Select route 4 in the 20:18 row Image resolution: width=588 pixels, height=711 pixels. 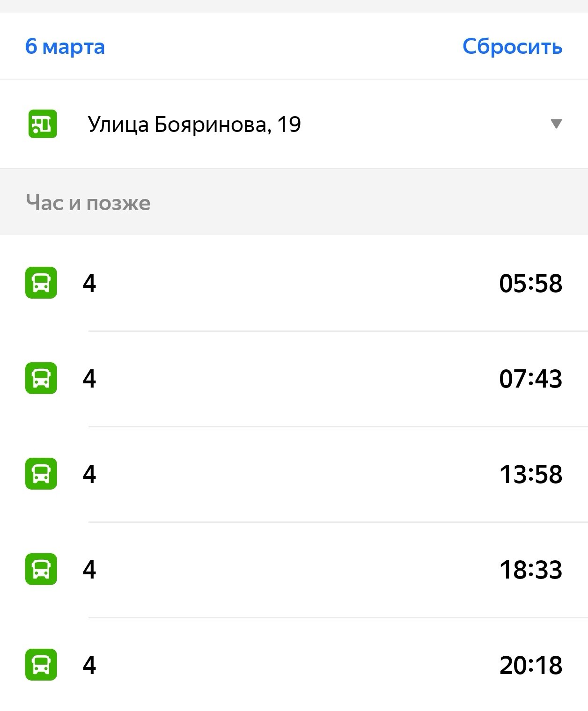[x=89, y=665]
